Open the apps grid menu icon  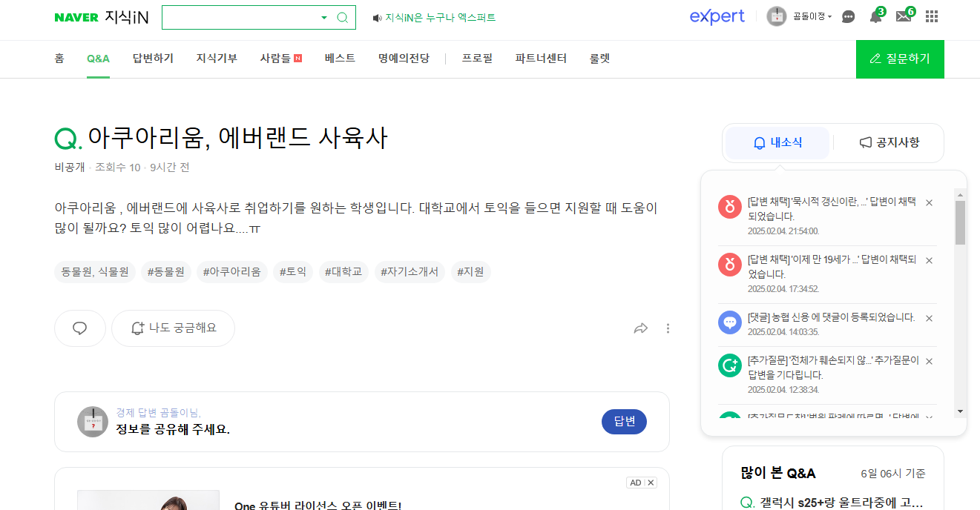pyautogui.click(x=932, y=16)
